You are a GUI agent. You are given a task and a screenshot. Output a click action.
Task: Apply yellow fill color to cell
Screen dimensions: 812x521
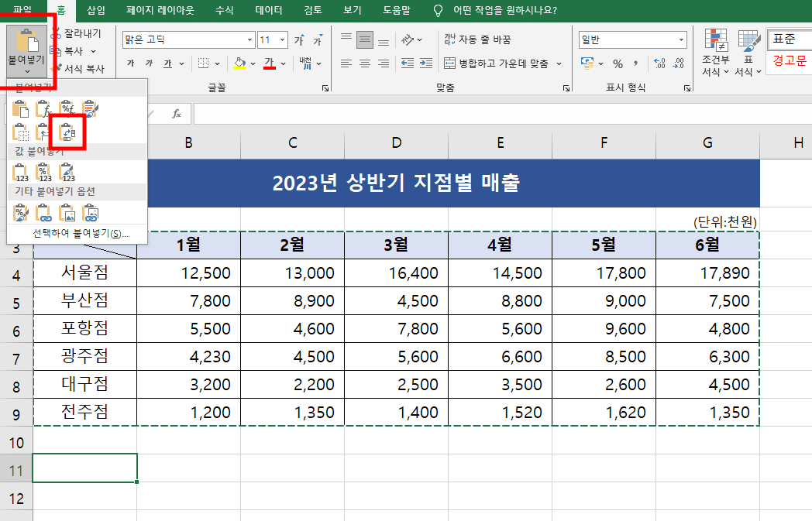[x=239, y=63]
